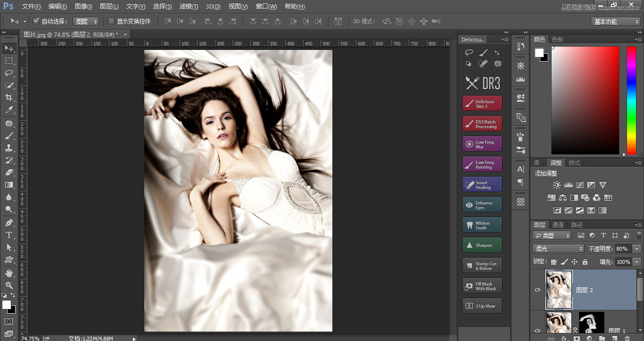The width and height of the screenshot is (644, 341).
Task: Open workspace 基本功能 dropdown
Action: point(616,22)
